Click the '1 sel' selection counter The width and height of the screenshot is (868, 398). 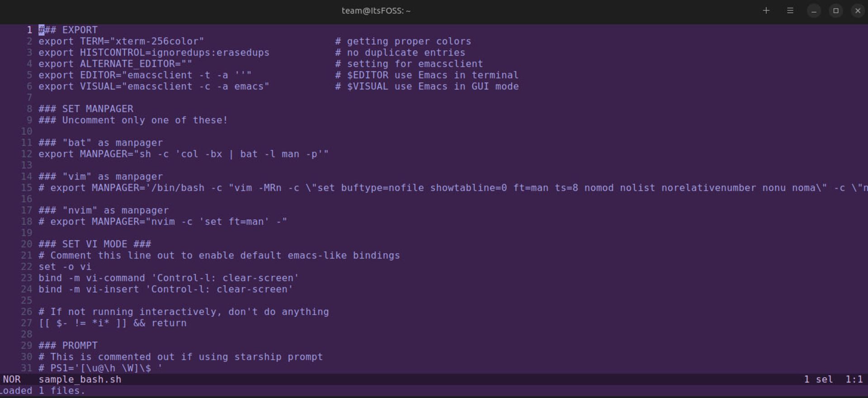coord(818,379)
